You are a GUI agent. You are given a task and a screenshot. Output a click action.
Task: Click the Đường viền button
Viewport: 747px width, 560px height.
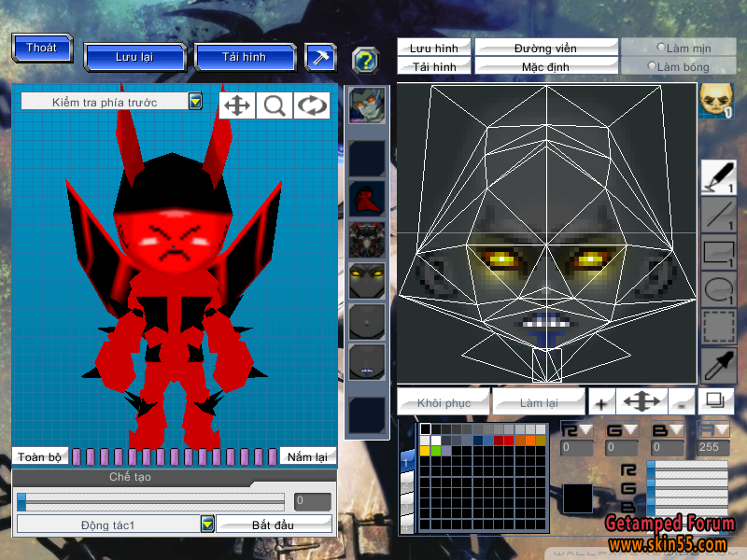tap(546, 48)
